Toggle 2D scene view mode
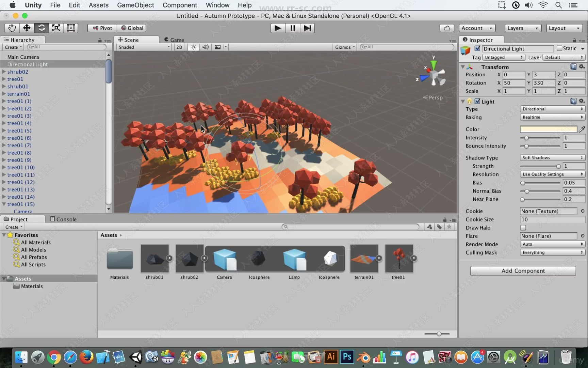588x368 pixels. coord(179,47)
